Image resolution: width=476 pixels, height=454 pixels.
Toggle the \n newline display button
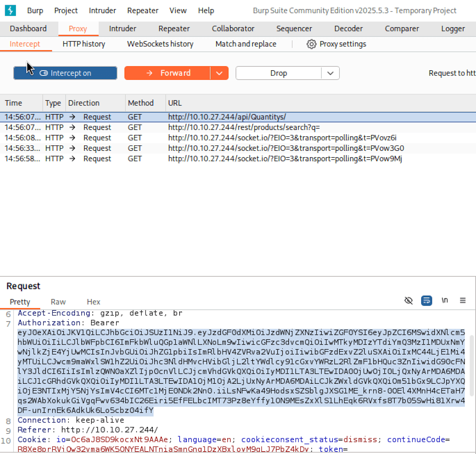click(x=445, y=300)
